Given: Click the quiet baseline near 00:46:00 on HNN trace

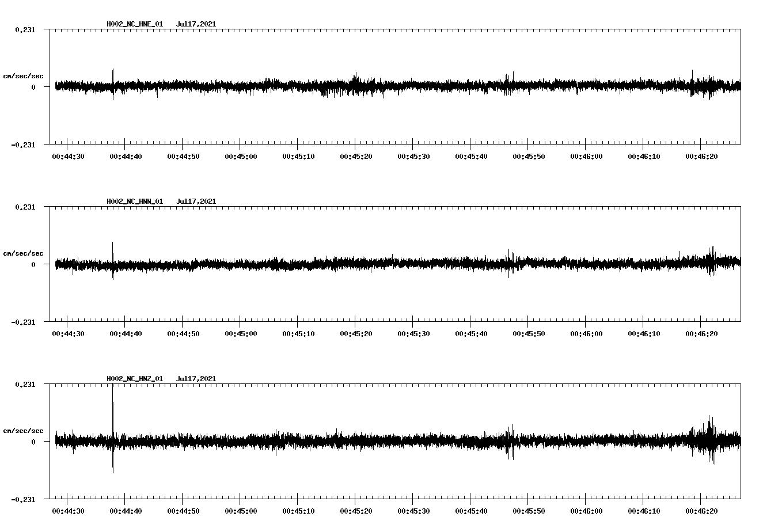Looking at the screenshot, I should coord(584,265).
